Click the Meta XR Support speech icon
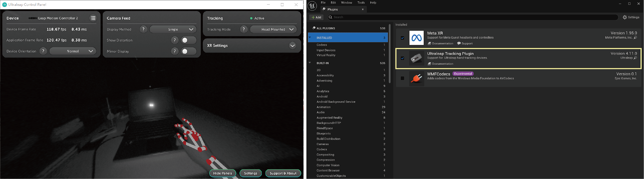Image resolution: width=644 pixels, height=179 pixels. point(459,43)
